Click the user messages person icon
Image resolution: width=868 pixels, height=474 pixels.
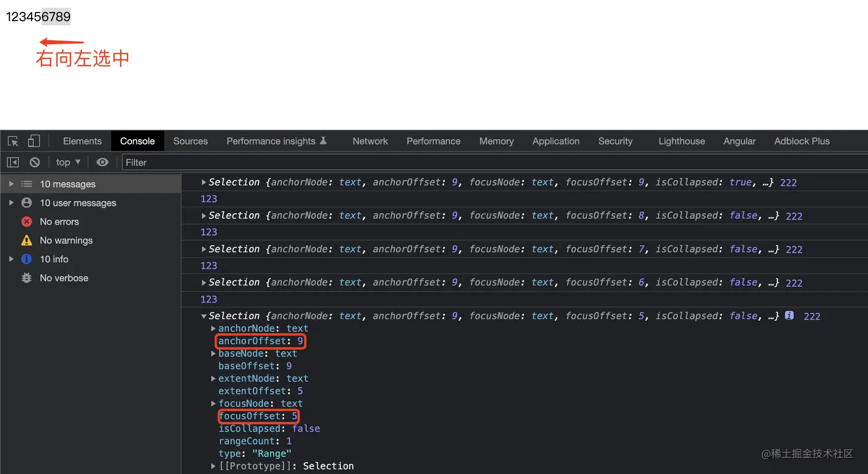click(26, 203)
